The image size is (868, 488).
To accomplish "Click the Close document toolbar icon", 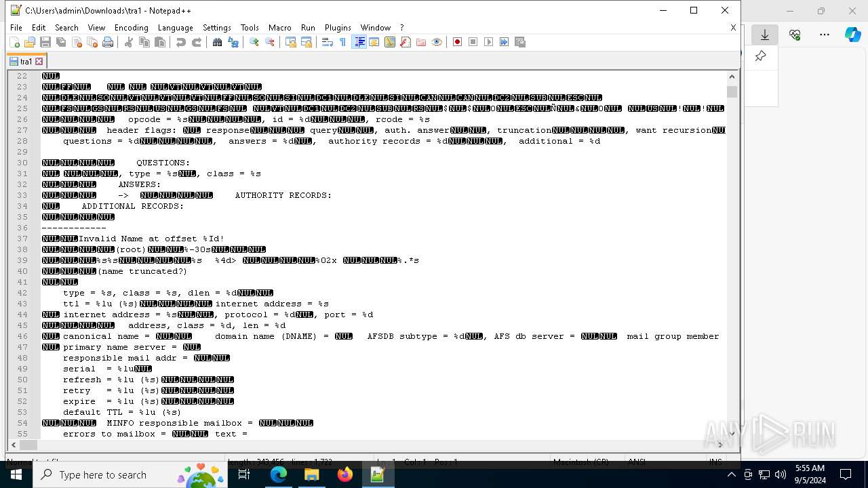I will tap(77, 42).
